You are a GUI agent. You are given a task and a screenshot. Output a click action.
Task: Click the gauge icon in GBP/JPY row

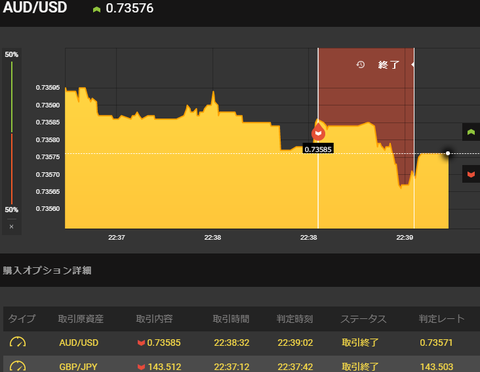coord(18,366)
